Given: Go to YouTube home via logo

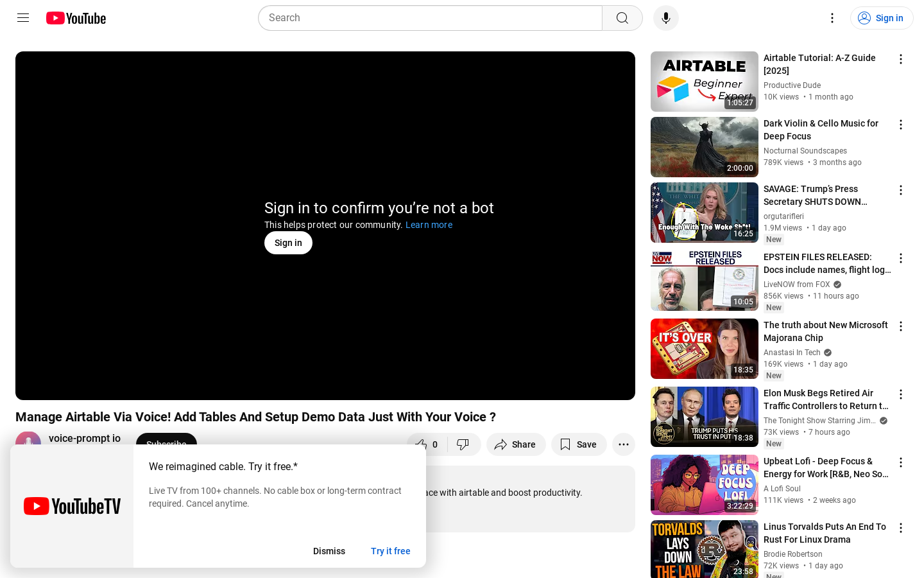Looking at the screenshot, I should [76, 18].
